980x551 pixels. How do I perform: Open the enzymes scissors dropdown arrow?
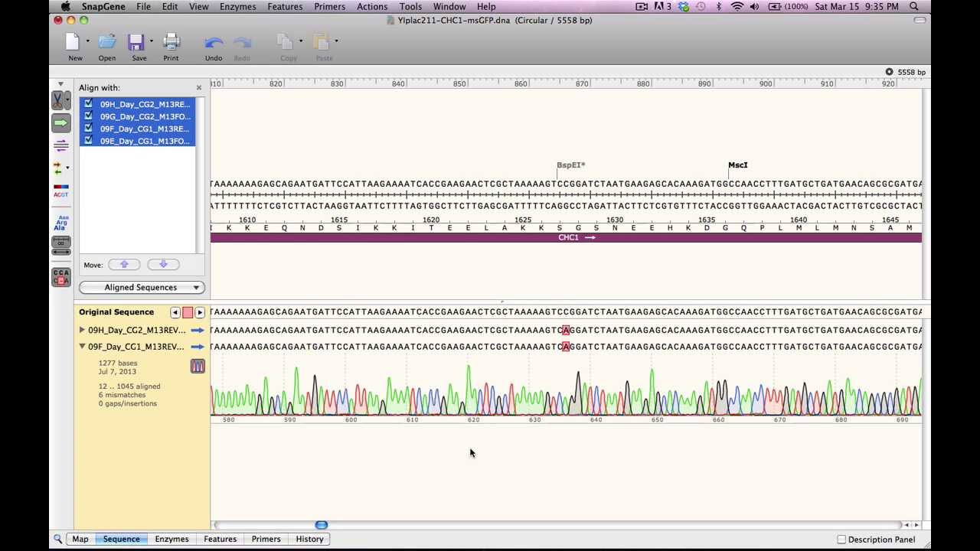[x=67, y=100]
